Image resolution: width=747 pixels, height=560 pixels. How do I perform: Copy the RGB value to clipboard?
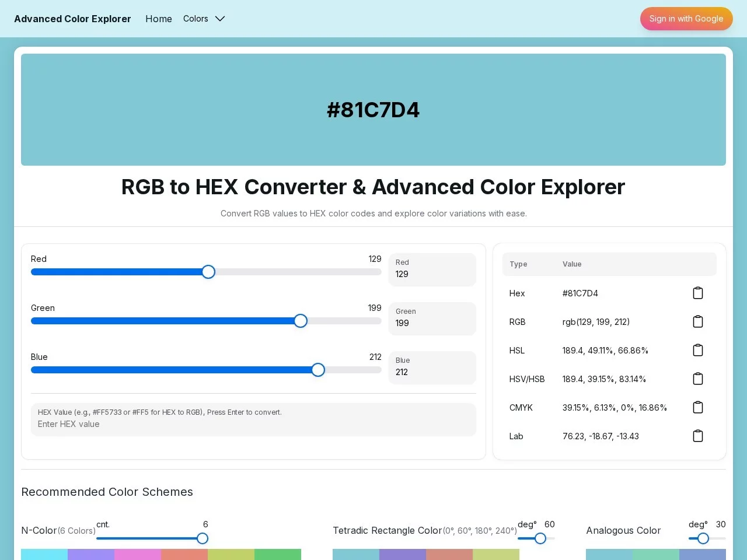click(x=697, y=321)
